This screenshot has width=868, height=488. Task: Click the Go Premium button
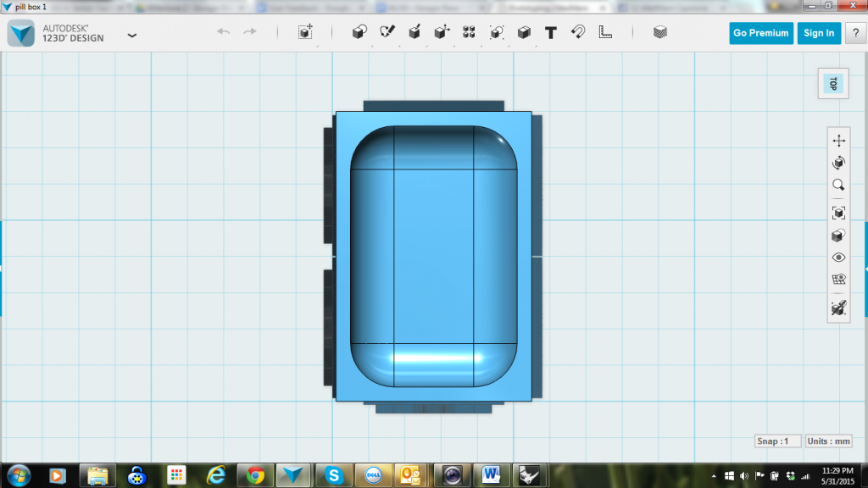tap(760, 33)
